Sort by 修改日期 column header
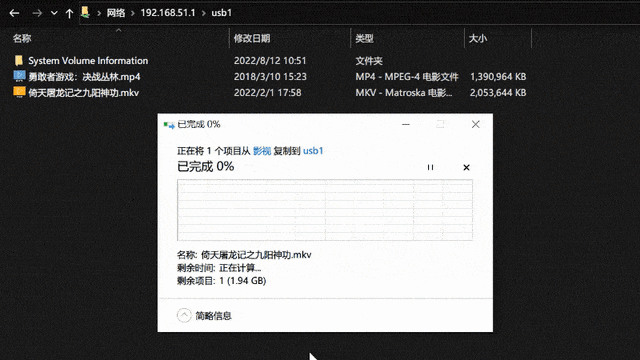The width and height of the screenshot is (640, 360). (252, 38)
